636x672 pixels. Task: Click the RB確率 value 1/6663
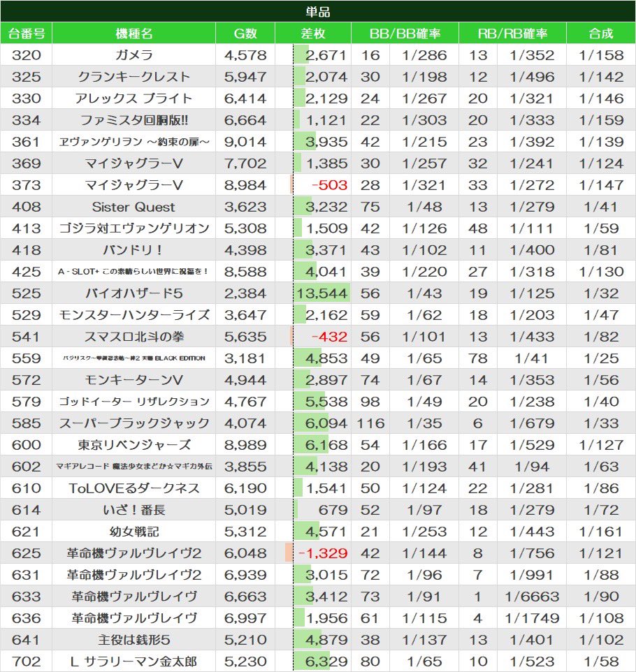[x=532, y=596]
